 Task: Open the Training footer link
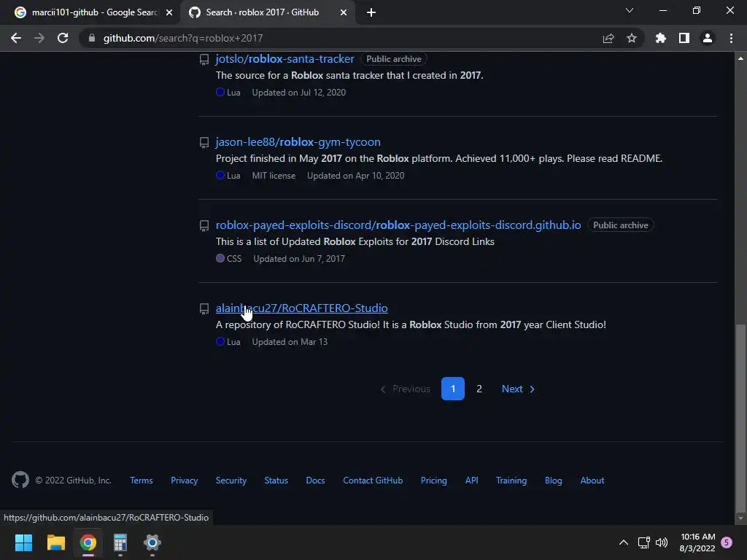[511, 481]
